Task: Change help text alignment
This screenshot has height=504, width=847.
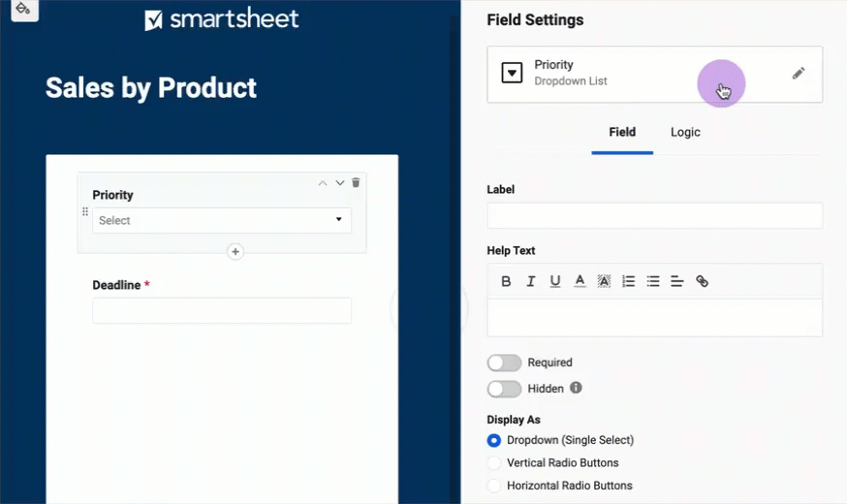Action: [x=676, y=281]
